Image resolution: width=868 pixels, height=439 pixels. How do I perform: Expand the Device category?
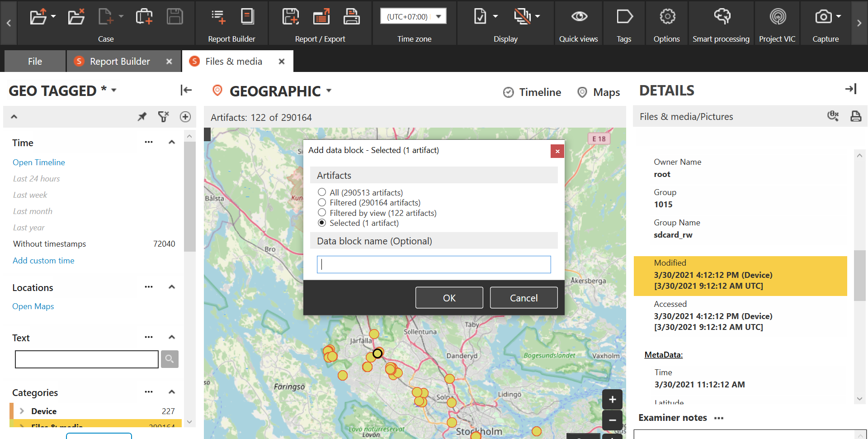[21, 411]
